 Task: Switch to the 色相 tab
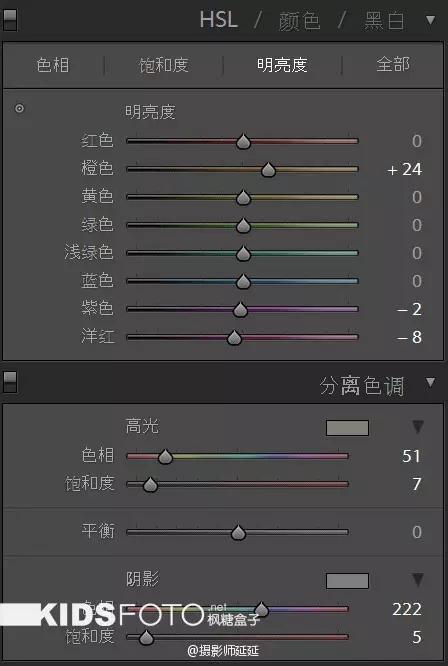click(x=53, y=65)
